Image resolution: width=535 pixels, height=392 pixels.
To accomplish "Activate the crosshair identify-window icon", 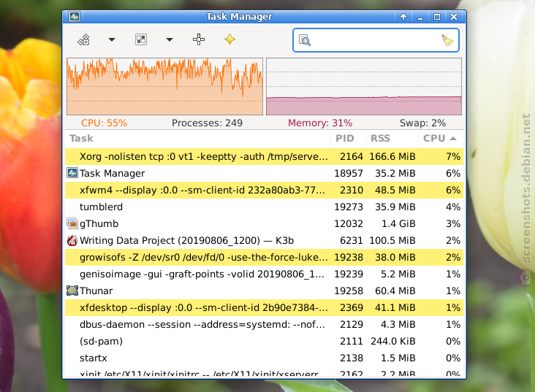I will pos(199,39).
